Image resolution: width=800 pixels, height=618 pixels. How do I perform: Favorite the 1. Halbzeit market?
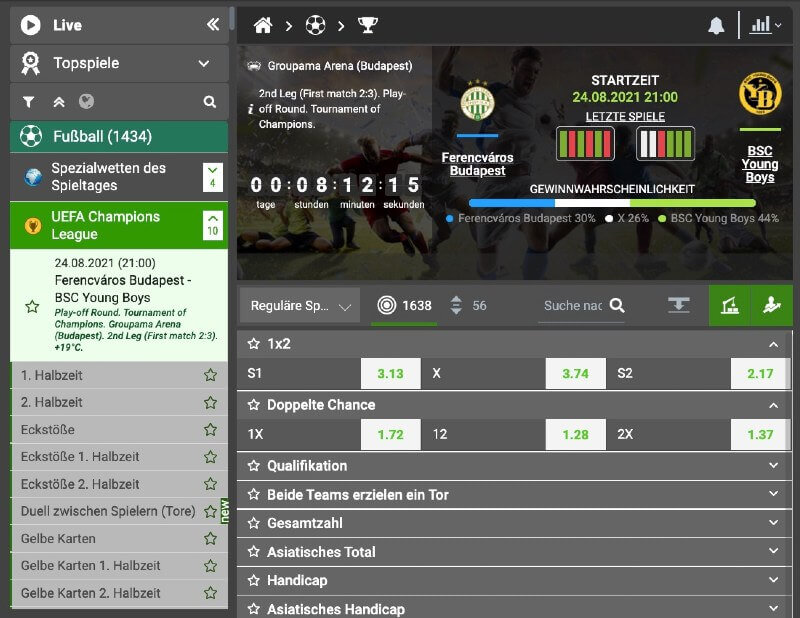210,375
